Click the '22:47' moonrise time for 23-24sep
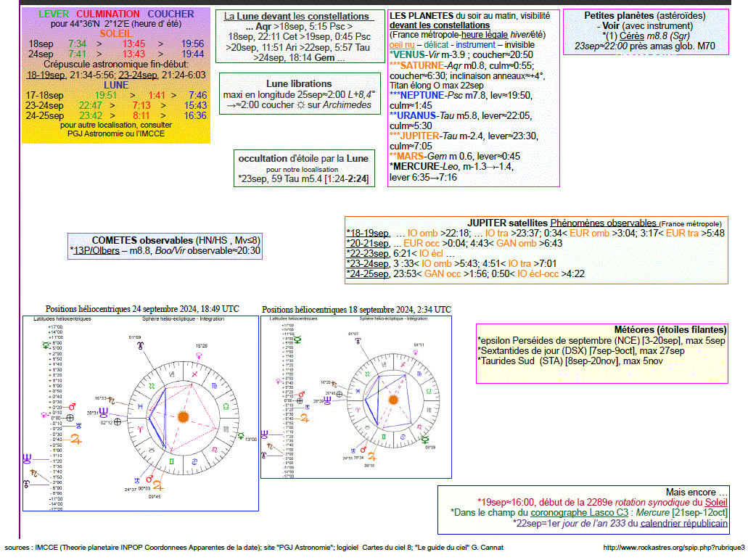Viewport: 748px width, 560px height. click(x=91, y=105)
